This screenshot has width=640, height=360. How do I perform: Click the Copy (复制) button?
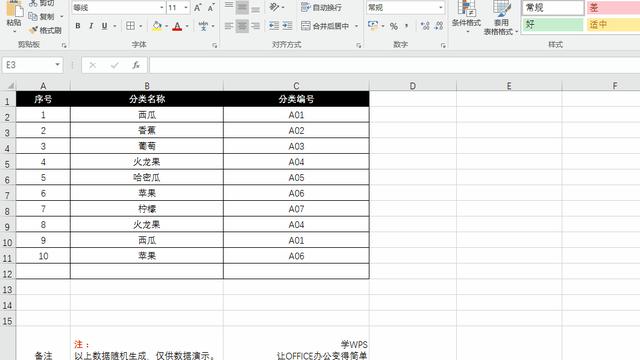tap(42, 17)
